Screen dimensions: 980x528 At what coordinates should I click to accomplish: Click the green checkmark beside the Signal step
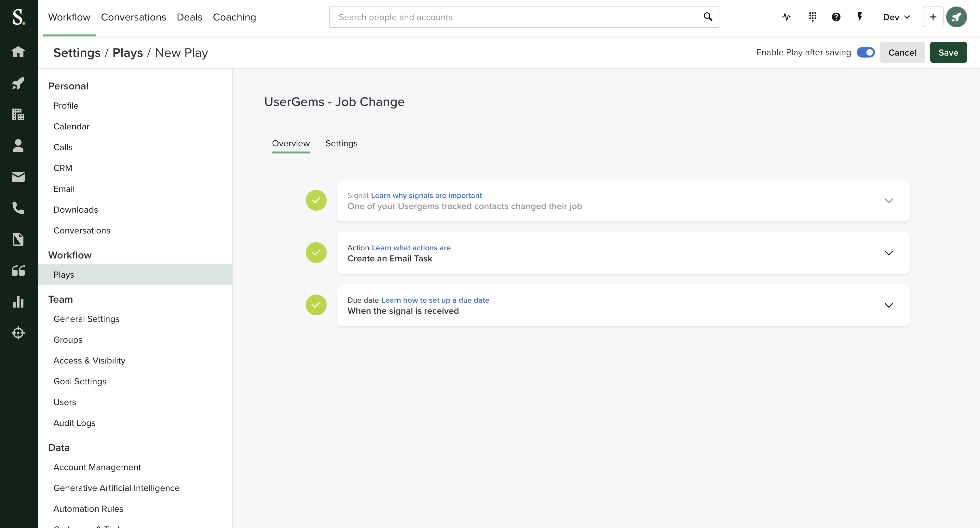click(x=316, y=200)
